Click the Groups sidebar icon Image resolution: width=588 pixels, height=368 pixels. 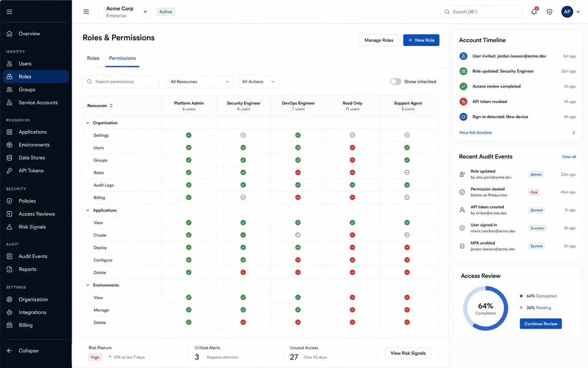click(10, 90)
